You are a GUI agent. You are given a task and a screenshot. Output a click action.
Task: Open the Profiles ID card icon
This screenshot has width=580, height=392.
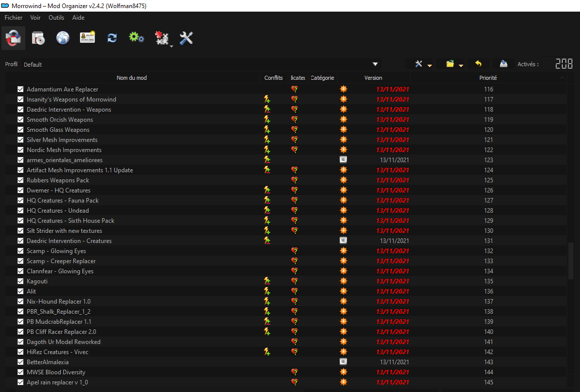pos(87,38)
